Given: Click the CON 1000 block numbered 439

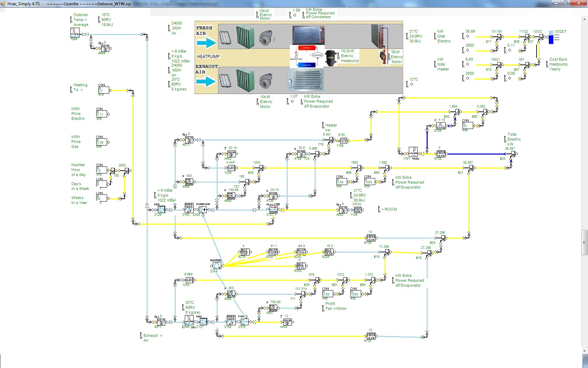Looking at the screenshot, I should pos(369,182).
